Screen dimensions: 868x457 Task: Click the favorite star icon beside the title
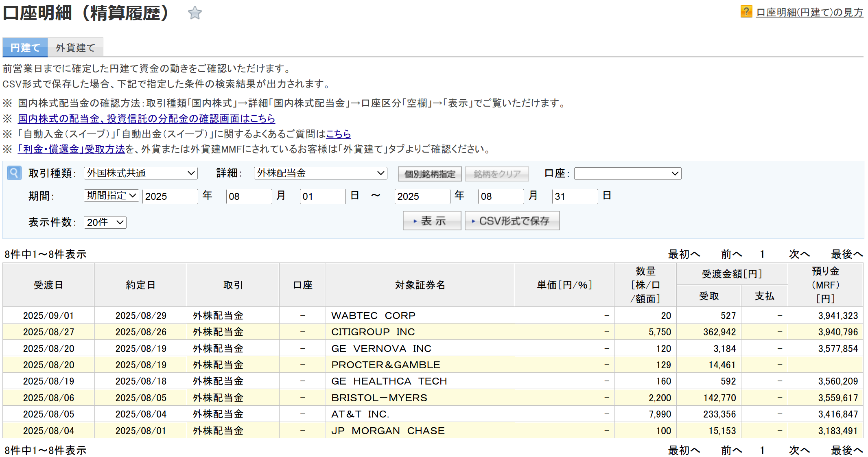[195, 13]
